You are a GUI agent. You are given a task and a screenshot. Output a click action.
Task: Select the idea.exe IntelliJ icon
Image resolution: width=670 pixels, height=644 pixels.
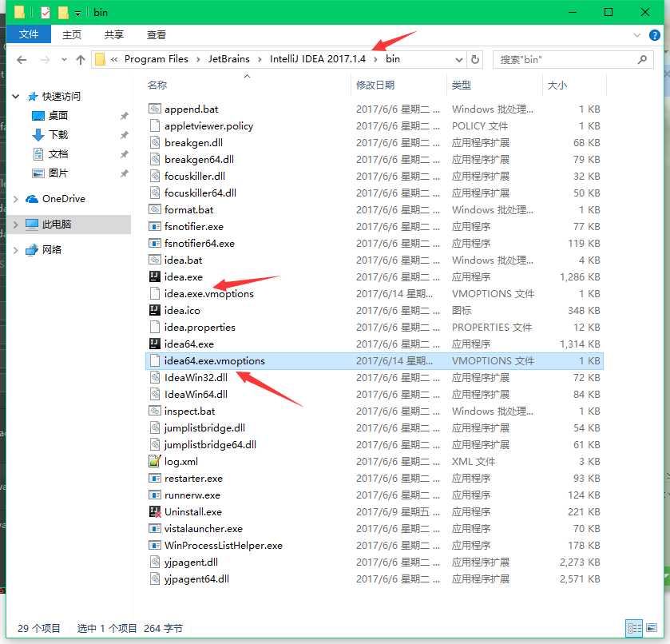coord(155,276)
